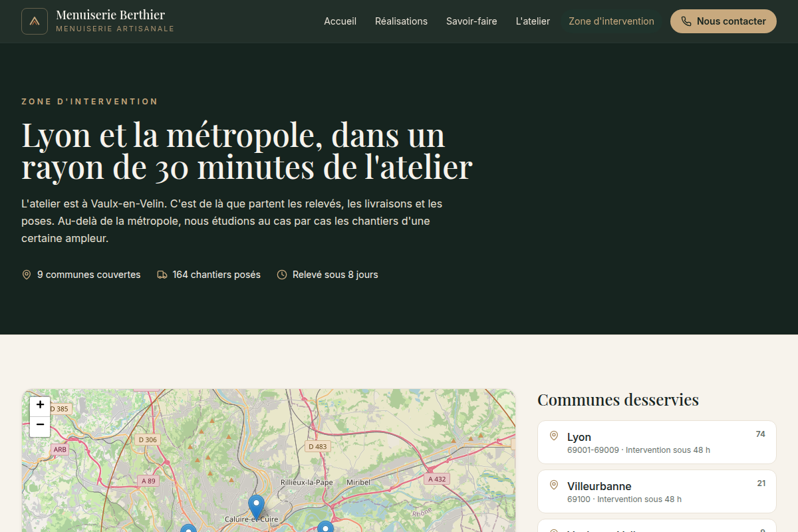Image resolution: width=798 pixels, height=532 pixels.
Task: Click the Menuiserie Berthier logo icon
Action: click(x=35, y=21)
